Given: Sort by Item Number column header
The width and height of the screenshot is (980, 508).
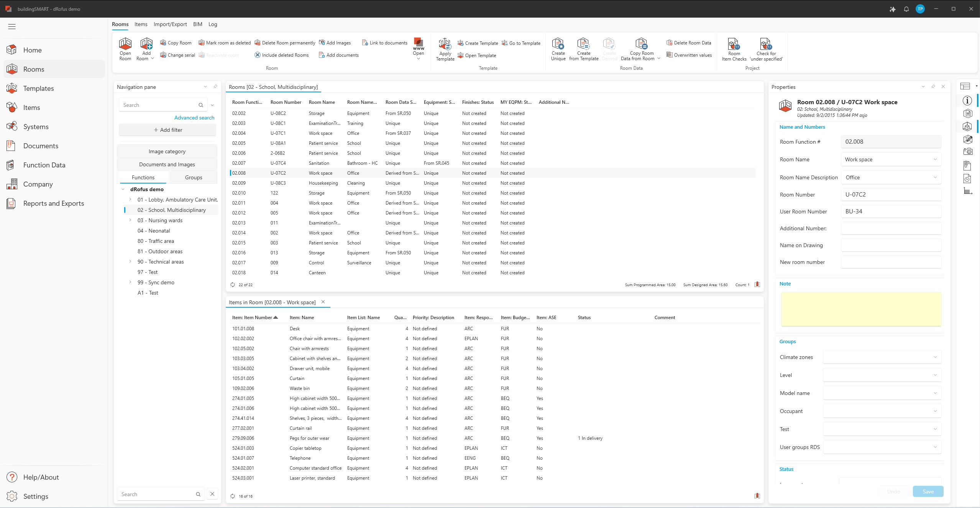Looking at the screenshot, I should pyautogui.click(x=255, y=318).
